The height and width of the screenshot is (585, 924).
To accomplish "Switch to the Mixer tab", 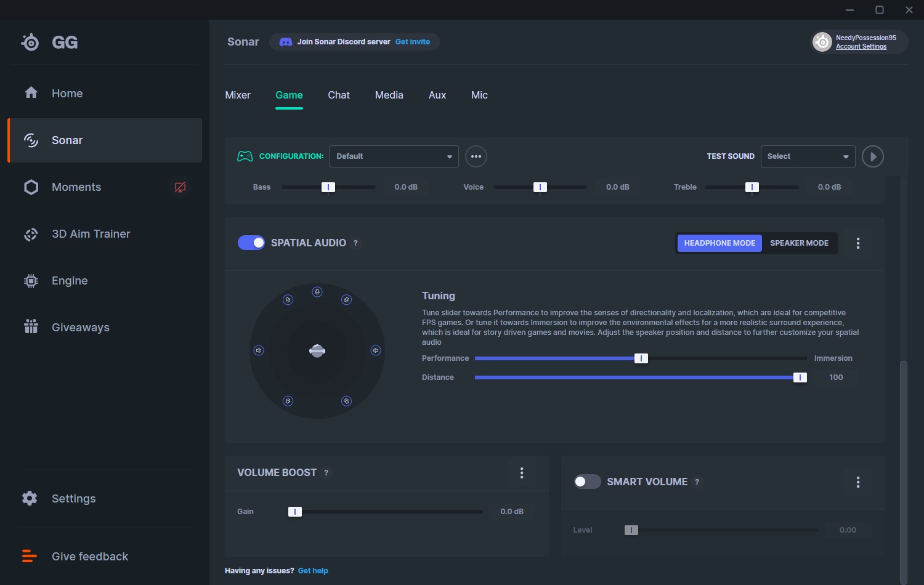I will (238, 95).
